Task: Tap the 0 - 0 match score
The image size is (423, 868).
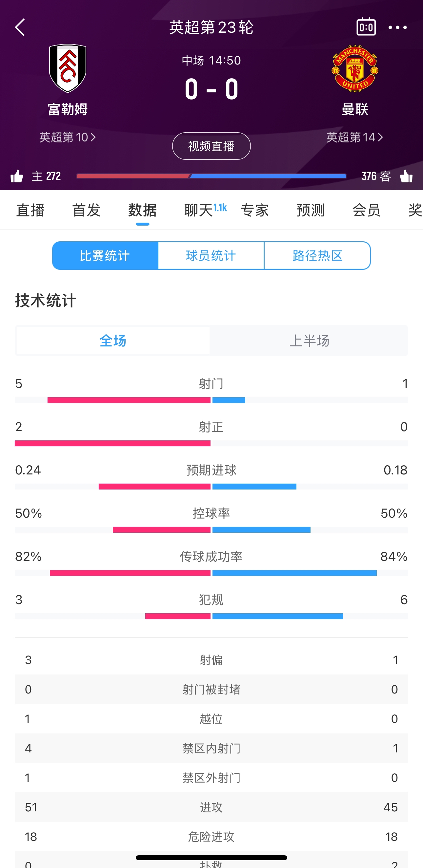Action: point(211,89)
